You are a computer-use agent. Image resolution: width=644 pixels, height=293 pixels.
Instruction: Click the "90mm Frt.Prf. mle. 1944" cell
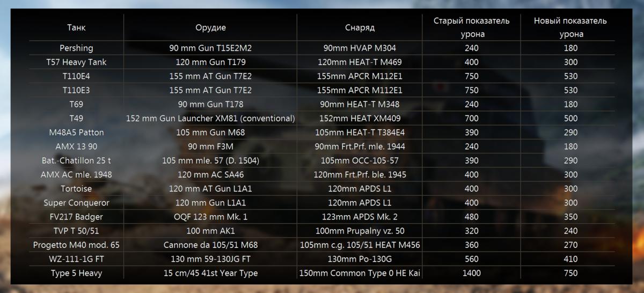pos(360,146)
